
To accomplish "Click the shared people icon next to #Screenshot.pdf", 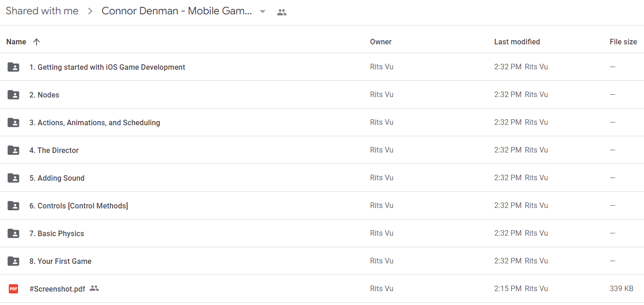I will (x=94, y=288).
